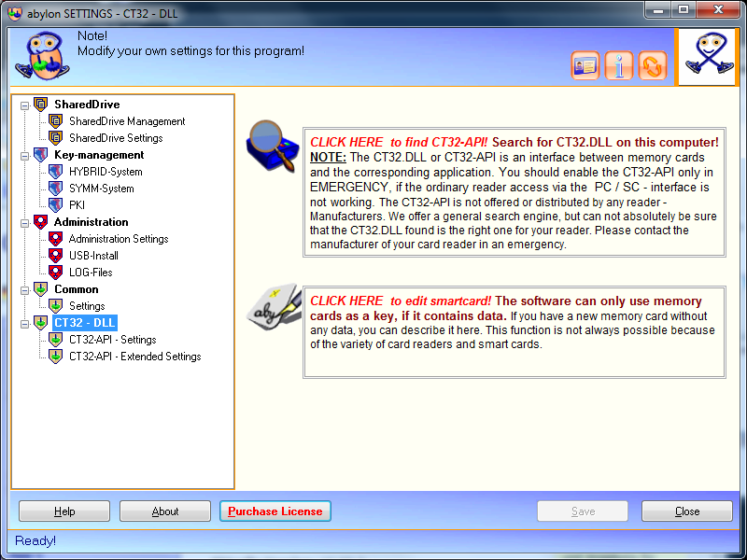Click the 'Ready!' status bar text
The image size is (747, 560).
35,541
